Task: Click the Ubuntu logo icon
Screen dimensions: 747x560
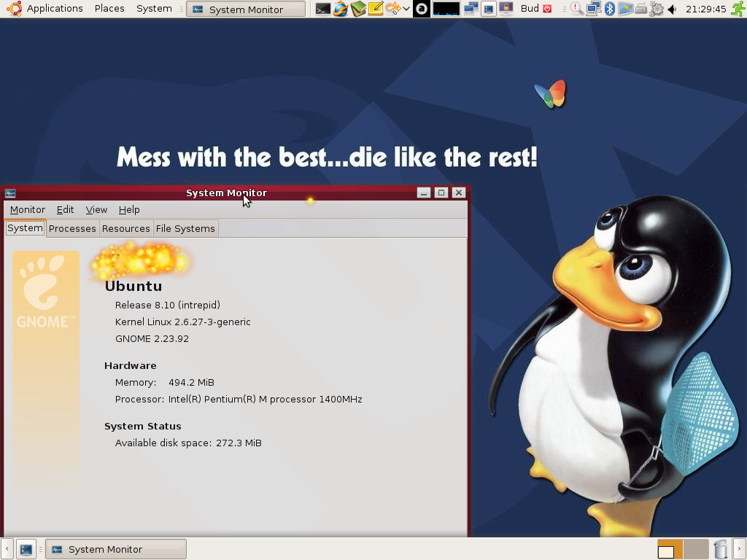Action: [x=15, y=9]
